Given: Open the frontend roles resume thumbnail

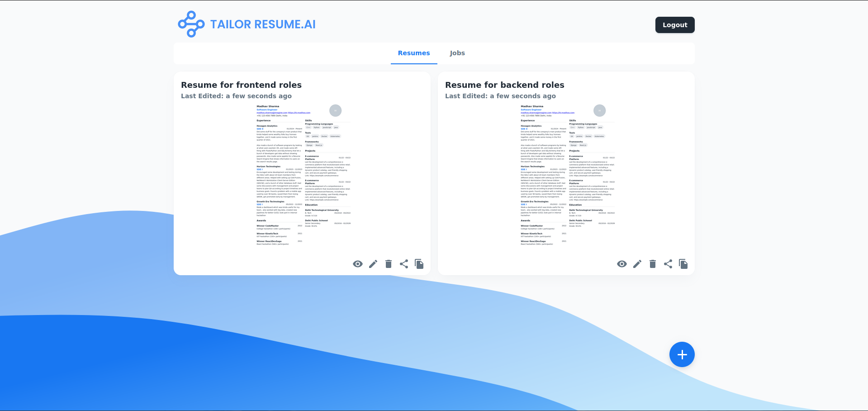Looking at the screenshot, I should 302,175.
